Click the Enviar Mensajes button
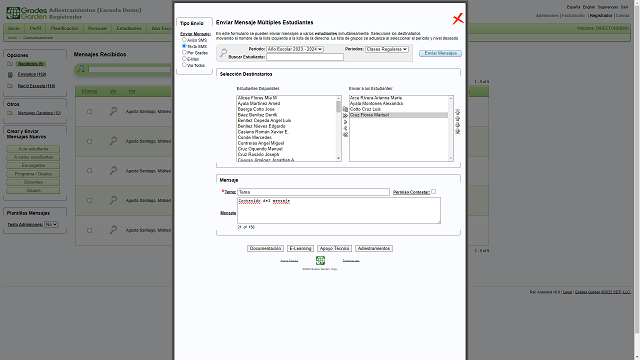 coord(440,53)
